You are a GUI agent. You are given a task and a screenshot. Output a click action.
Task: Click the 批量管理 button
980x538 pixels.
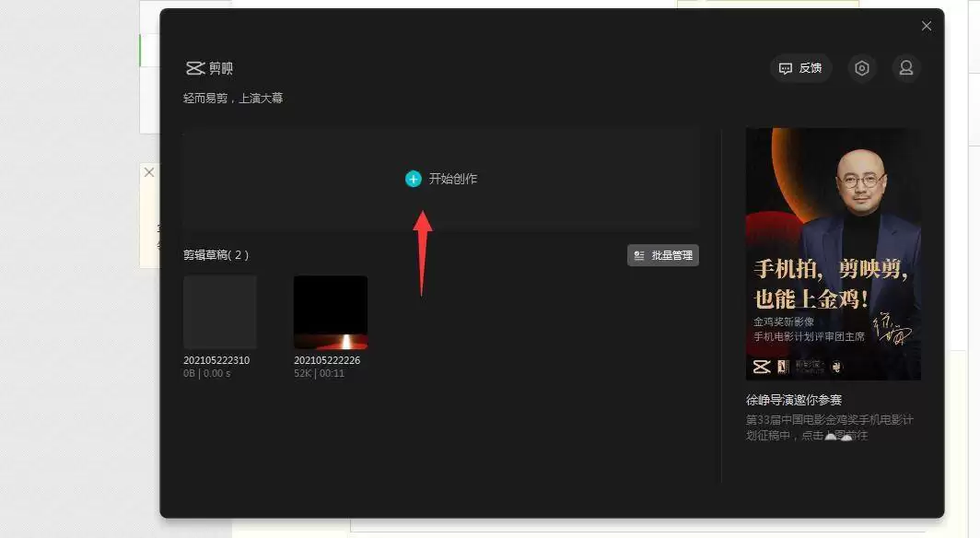pos(663,255)
